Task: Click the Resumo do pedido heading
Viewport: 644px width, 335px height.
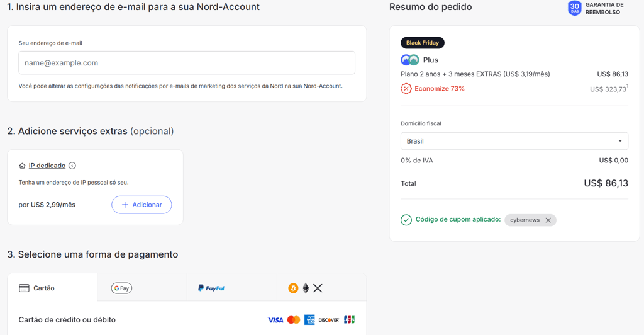Action: pos(430,7)
